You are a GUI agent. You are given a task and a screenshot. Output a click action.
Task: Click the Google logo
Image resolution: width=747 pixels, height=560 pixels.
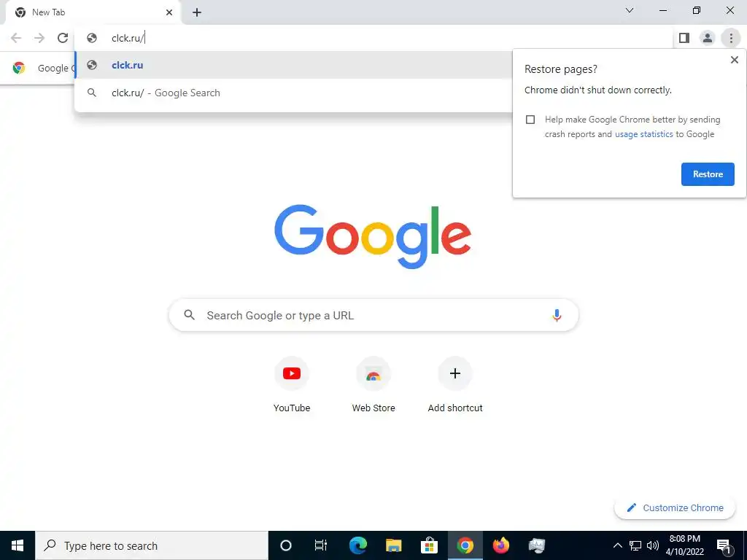point(373,237)
